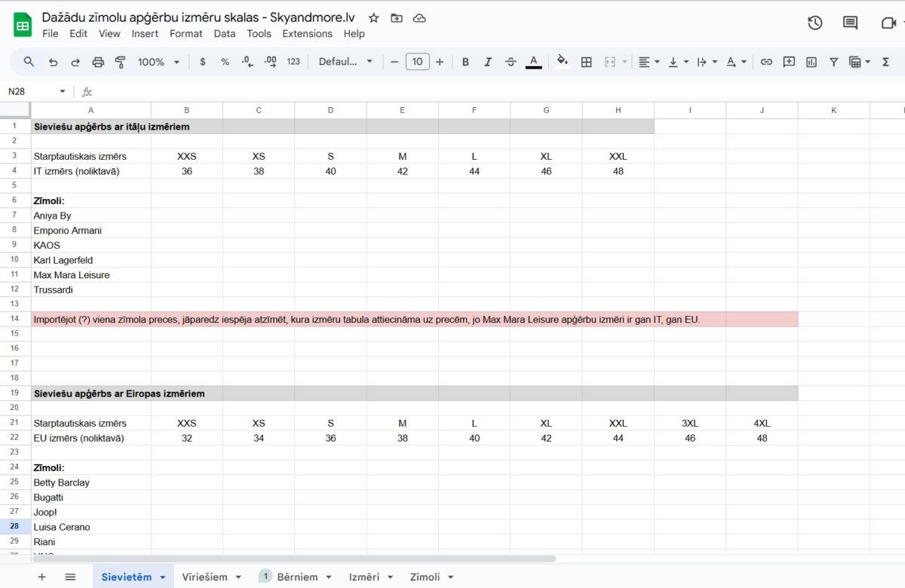905x588 pixels.
Task: Open version history from the clock icon
Action: (815, 23)
